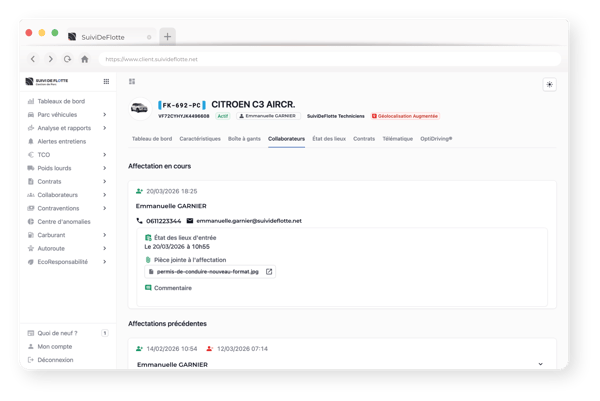Toggle the sidebar layout icon above vehicle

click(132, 81)
